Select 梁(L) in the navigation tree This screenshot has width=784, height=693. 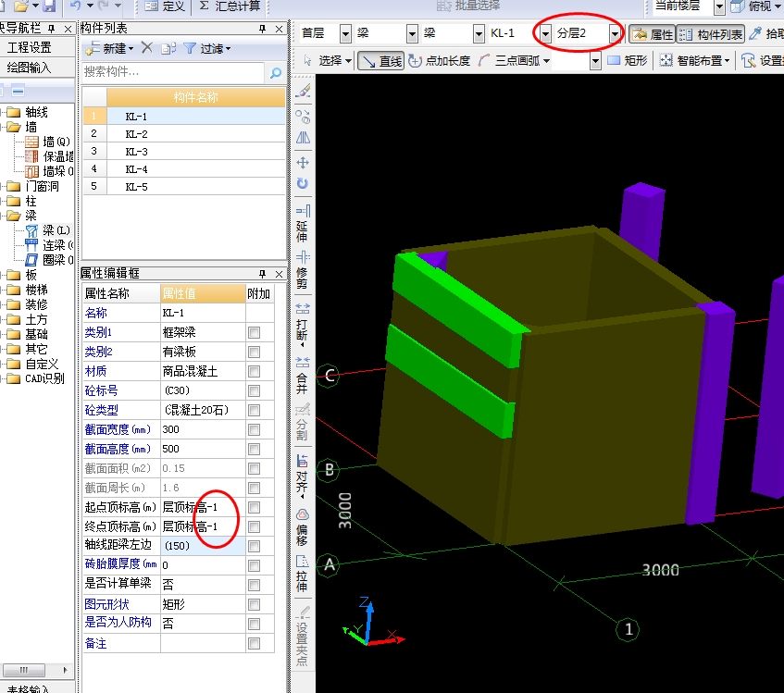(x=48, y=230)
